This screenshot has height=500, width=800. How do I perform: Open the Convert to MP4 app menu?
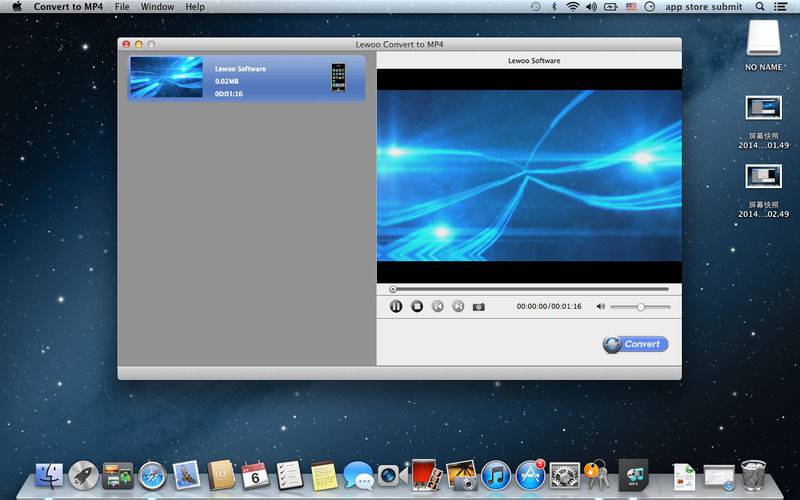pyautogui.click(x=68, y=7)
